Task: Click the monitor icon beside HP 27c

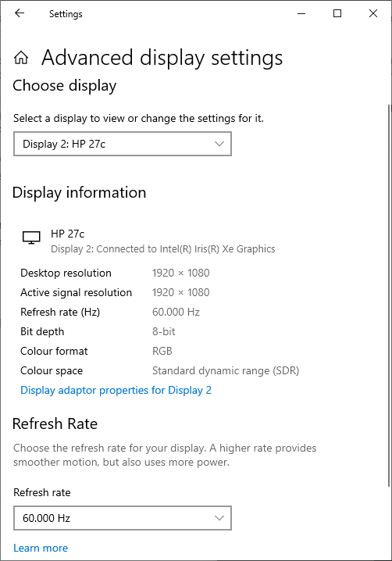Action: [x=31, y=238]
